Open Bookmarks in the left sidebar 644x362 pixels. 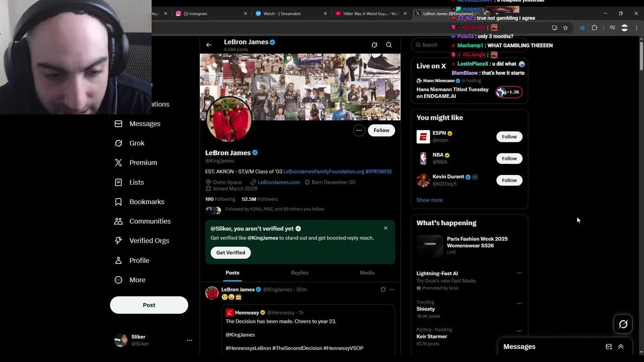click(139, 202)
